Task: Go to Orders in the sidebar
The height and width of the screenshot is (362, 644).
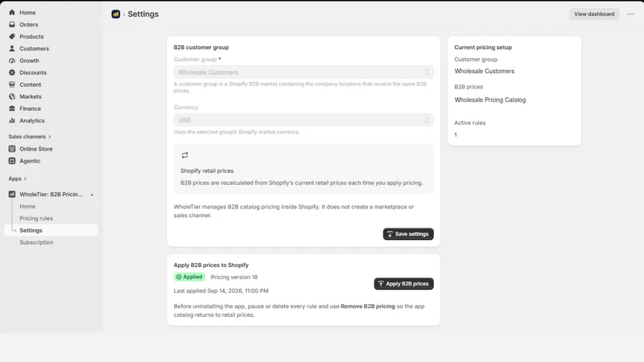Action: pos(29,25)
